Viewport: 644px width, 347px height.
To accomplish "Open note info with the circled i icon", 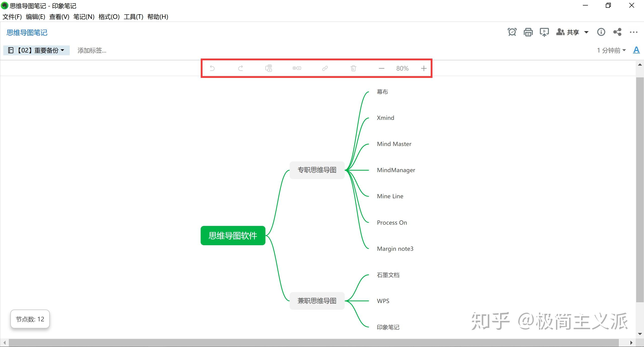I will pos(601,32).
